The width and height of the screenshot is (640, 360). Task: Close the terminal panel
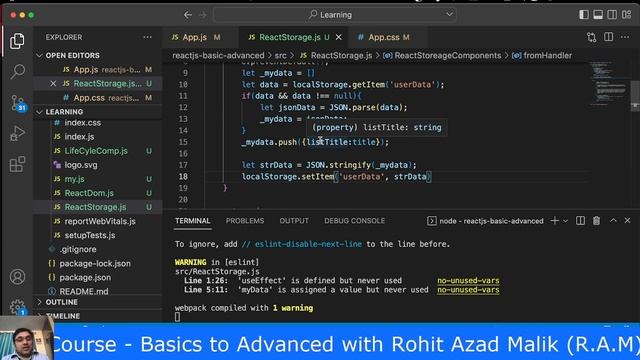627,220
